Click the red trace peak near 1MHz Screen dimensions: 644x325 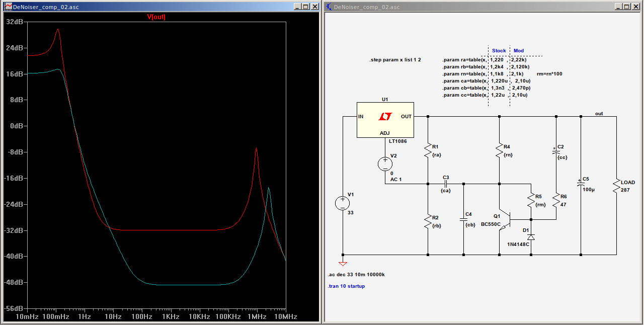tap(257, 149)
